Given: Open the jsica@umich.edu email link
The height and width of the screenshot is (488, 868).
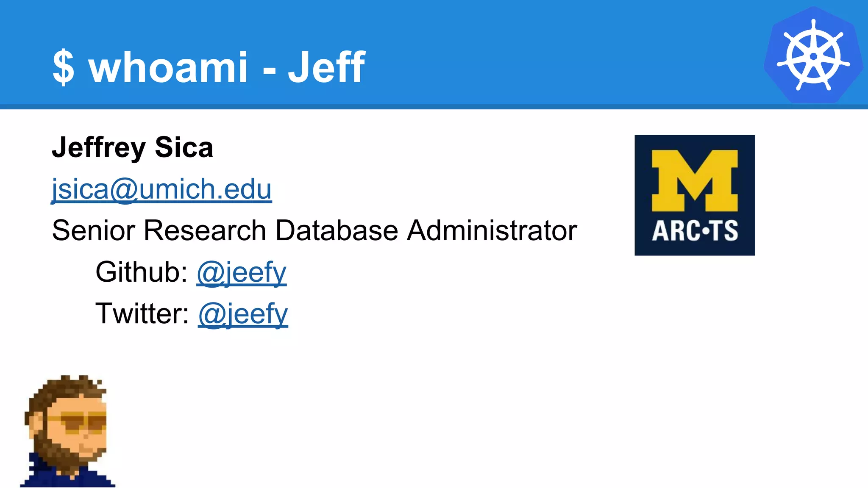Looking at the screenshot, I should 161,189.
